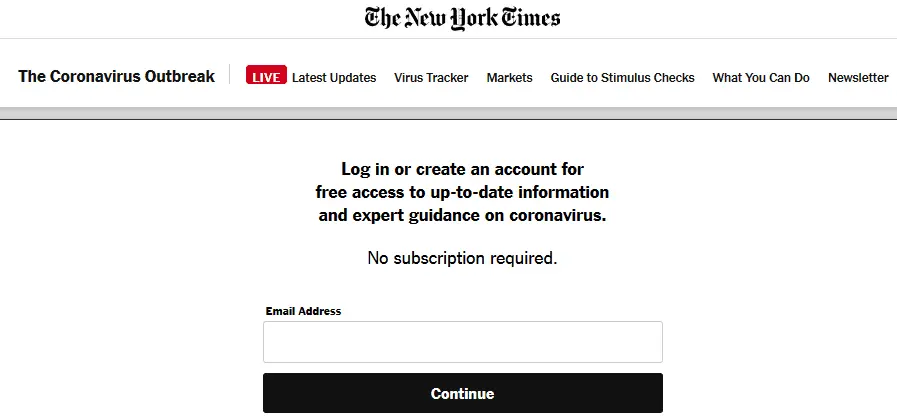This screenshot has width=897, height=417.
Task: Click the gray bar below the navigation
Action: pos(448,114)
